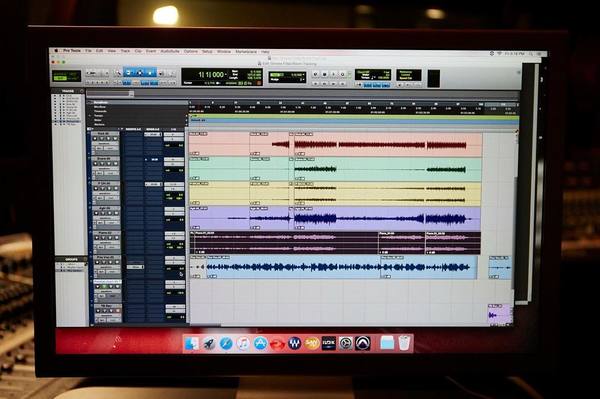Mute the yellow waveform track
This screenshot has height=399, width=600.
pyautogui.click(x=116, y=189)
